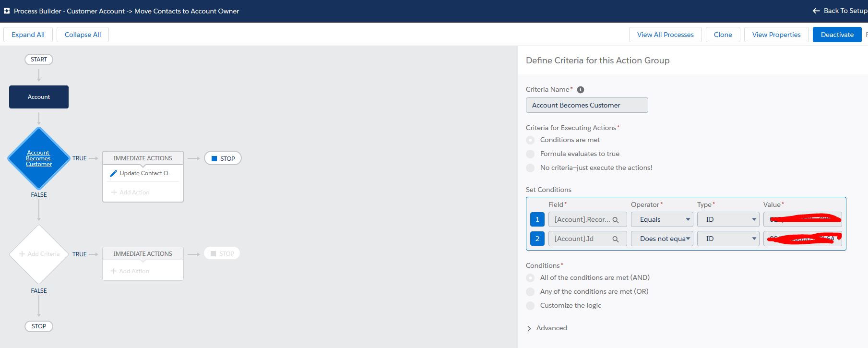The height and width of the screenshot is (348, 868).
Task: Click the Deactivate button
Action: [837, 35]
